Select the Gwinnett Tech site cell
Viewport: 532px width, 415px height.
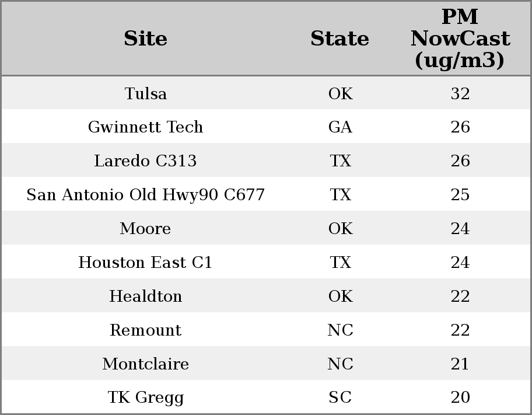[146, 127]
